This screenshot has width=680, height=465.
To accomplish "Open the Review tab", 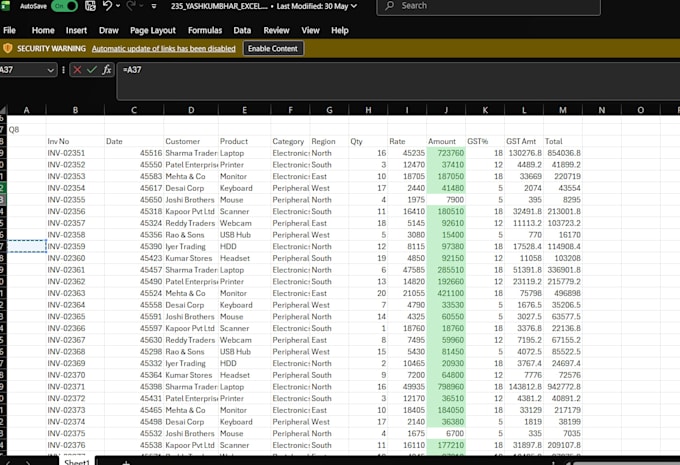I will pos(276,30).
